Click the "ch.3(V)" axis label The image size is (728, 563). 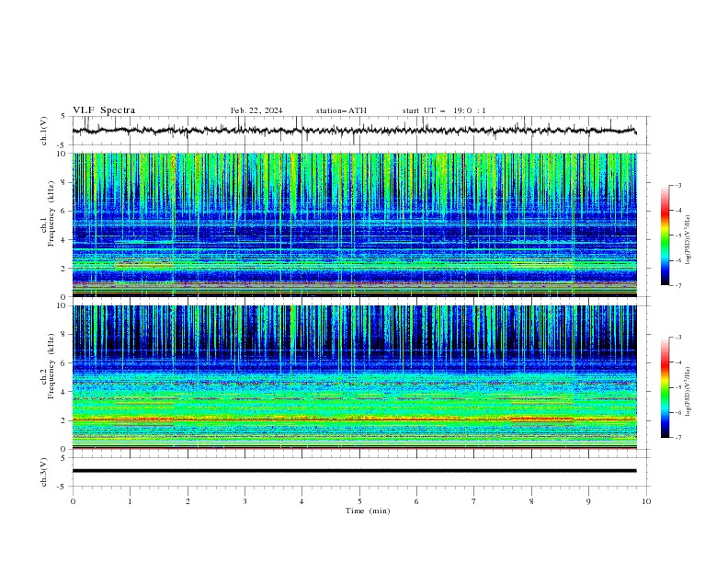click(x=44, y=472)
